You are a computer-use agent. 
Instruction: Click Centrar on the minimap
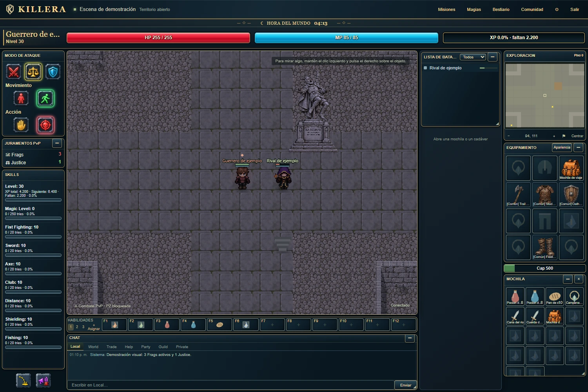click(x=577, y=136)
